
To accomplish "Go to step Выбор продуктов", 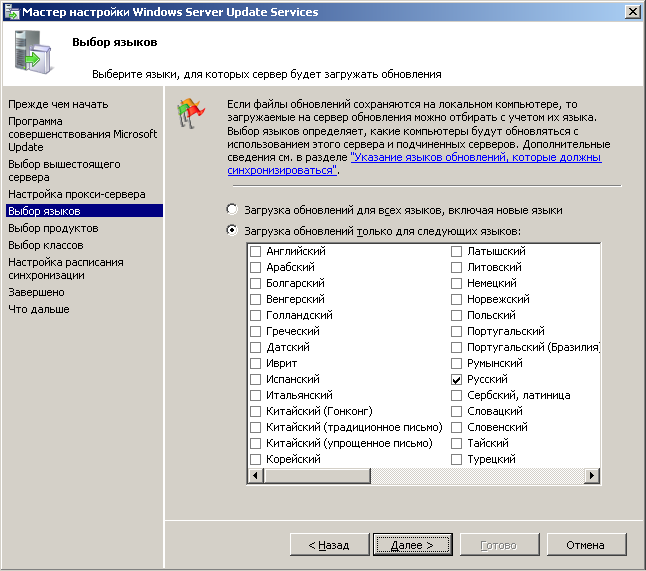I will tap(53, 228).
